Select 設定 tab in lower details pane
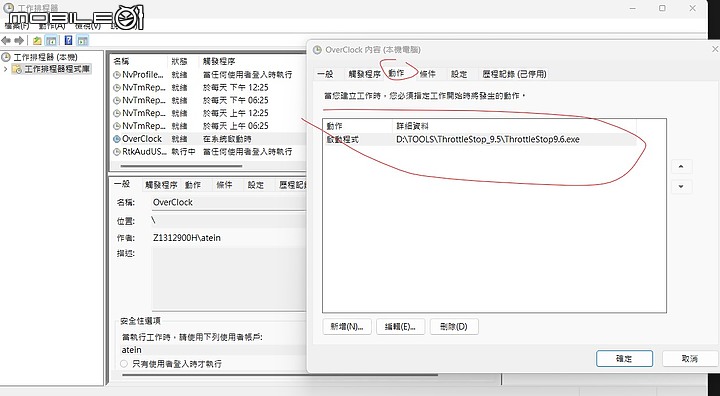720x396 pixels. click(256, 185)
